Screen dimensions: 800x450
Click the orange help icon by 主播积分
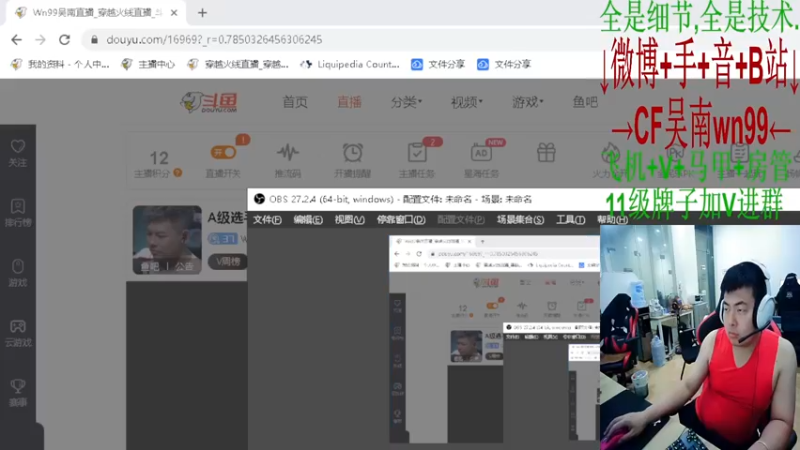pyautogui.click(x=178, y=173)
